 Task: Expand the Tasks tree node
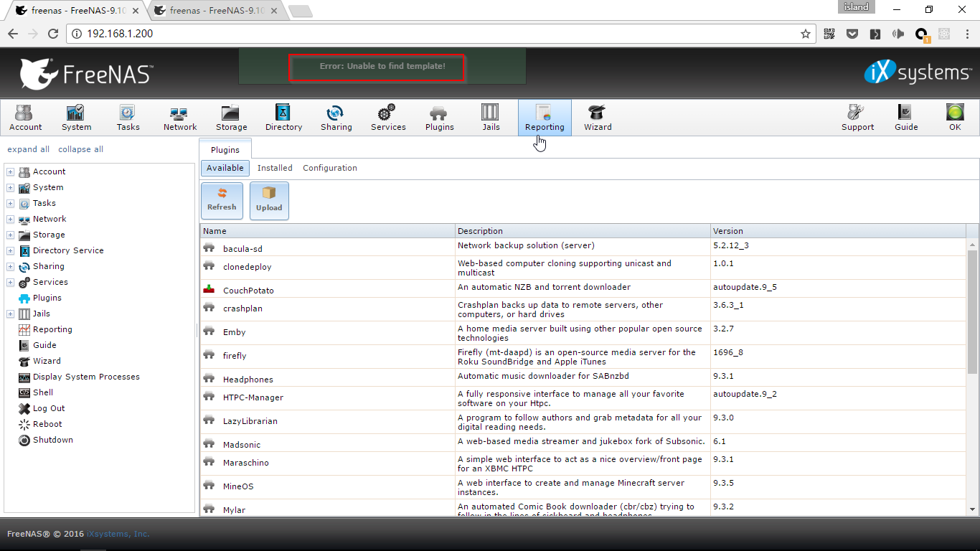pyautogui.click(x=10, y=204)
